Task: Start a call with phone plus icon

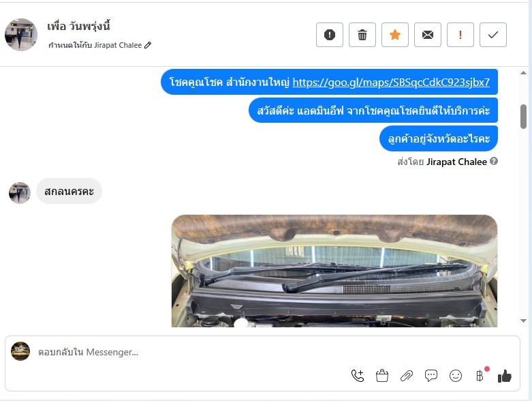Action: tap(358, 376)
